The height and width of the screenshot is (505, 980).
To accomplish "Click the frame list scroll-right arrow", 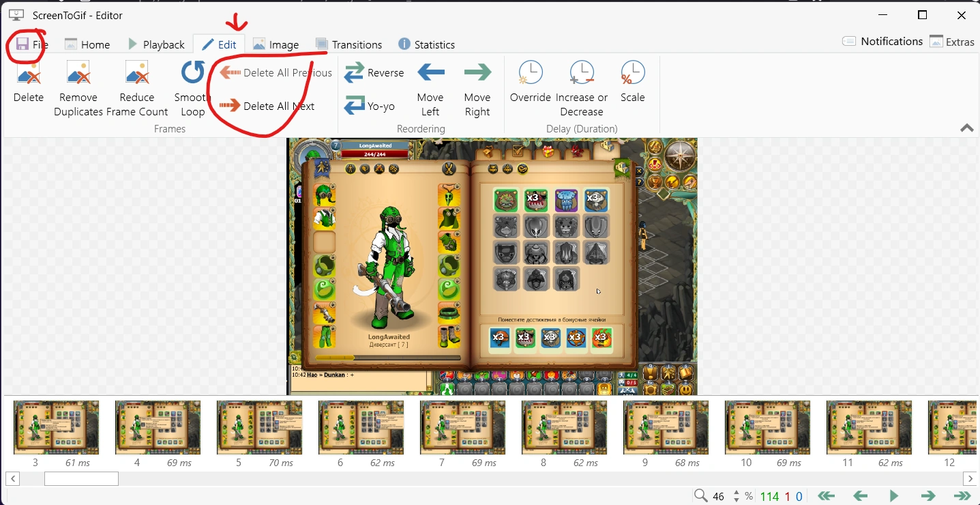I will tap(969, 478).
